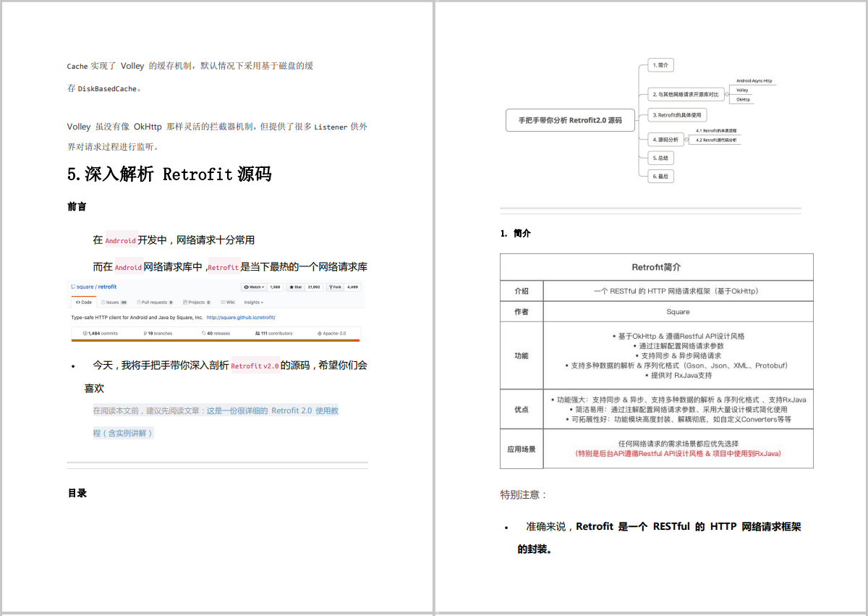
Task: Click the Star button in the GitHub image
Action: [297, 287]
